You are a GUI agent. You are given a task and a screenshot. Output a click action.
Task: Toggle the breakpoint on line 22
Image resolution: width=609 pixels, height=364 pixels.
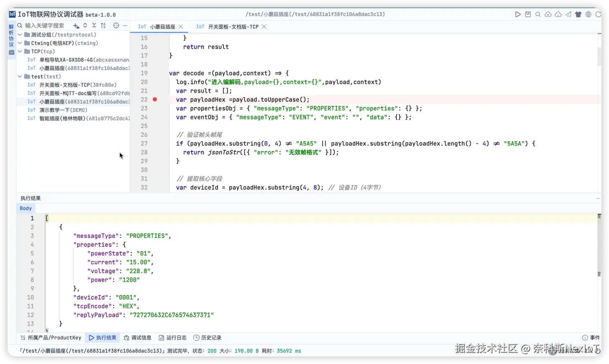point(155,99)
